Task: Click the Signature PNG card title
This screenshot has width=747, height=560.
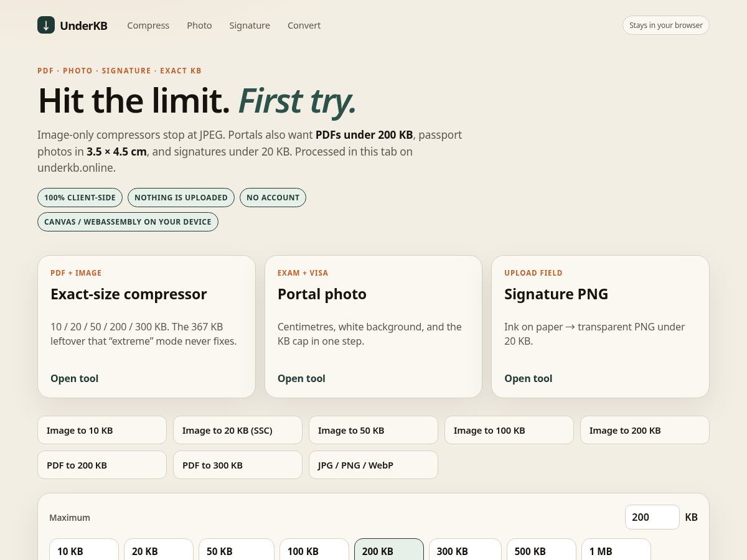Action: point(556,294)
